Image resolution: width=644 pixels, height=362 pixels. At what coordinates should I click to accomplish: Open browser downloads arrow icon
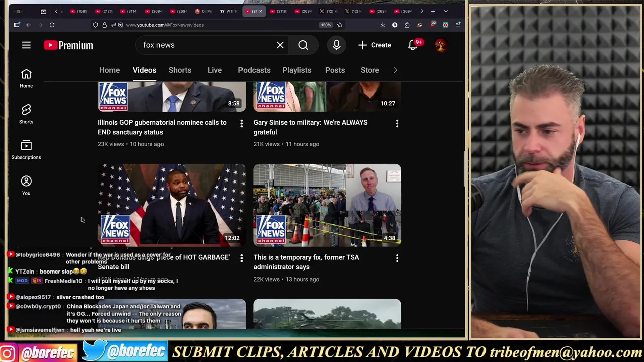click(x=383, y=25)
